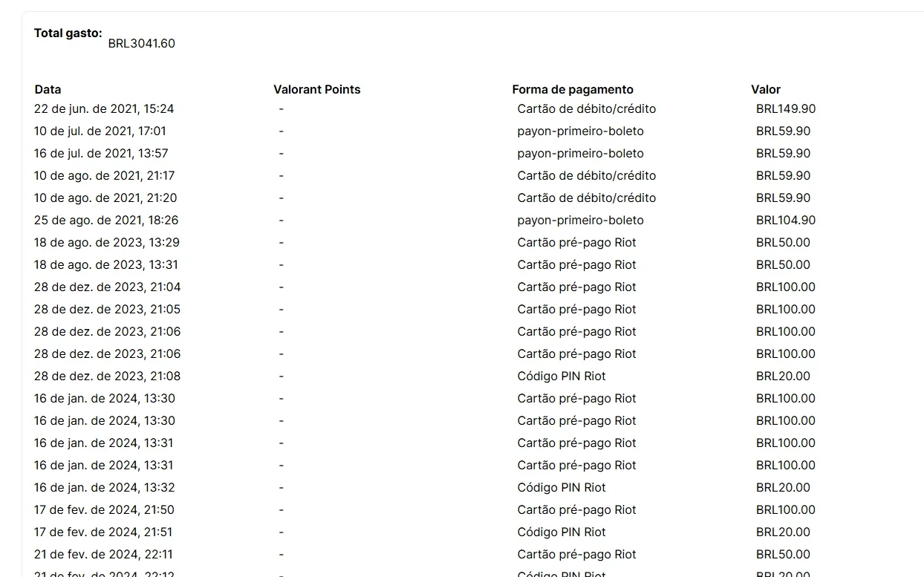This screenshot has height=577, width=924.
Task: Click the Data column header
Action: tap(48, 89)
